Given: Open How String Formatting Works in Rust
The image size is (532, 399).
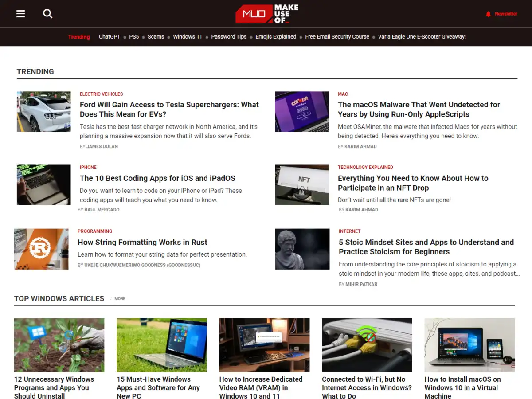Looking at the screenshot, I should 142,243.
